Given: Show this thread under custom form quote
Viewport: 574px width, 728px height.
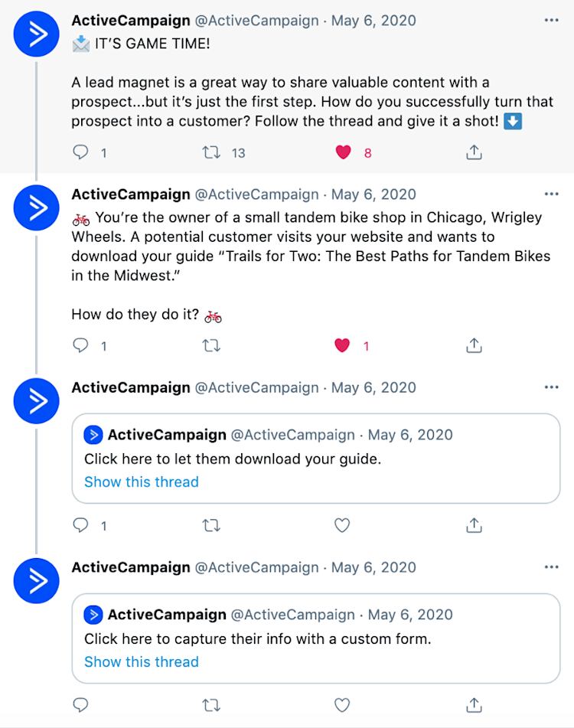Looking at the screenshot, I should (141, 661).
